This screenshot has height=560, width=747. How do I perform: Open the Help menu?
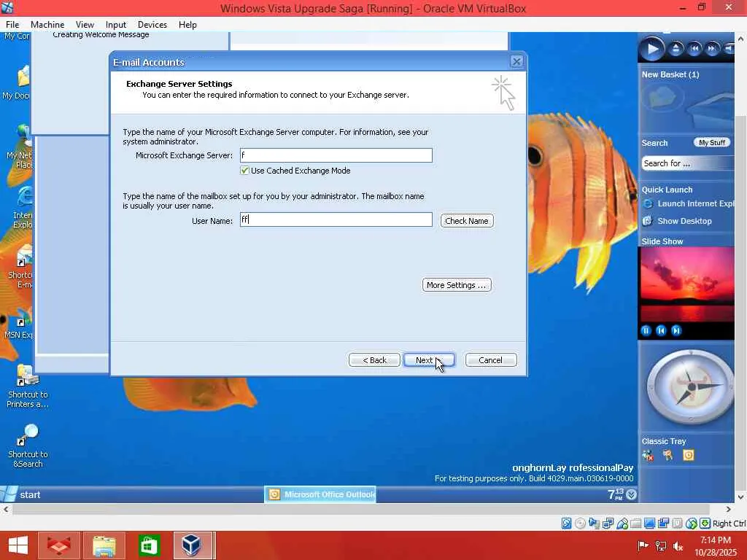pyautogui.click(x=187, y=24)
